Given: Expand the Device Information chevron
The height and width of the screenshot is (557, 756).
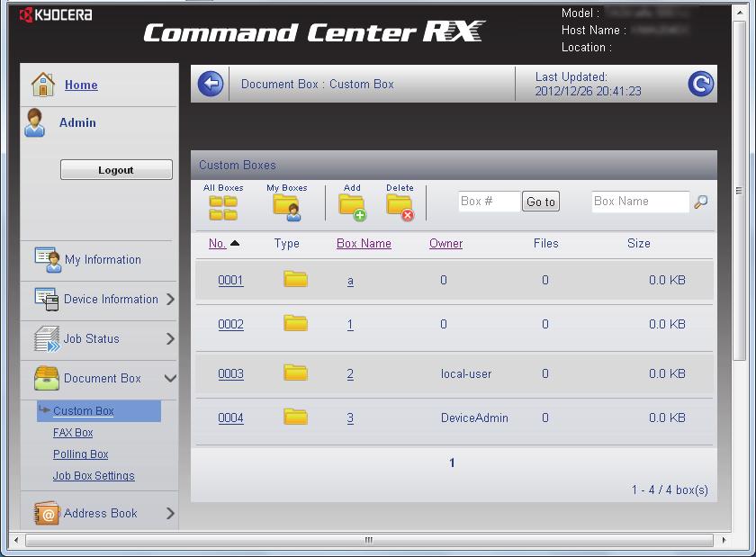Looking at the screenshot, I should click(170, 299).
